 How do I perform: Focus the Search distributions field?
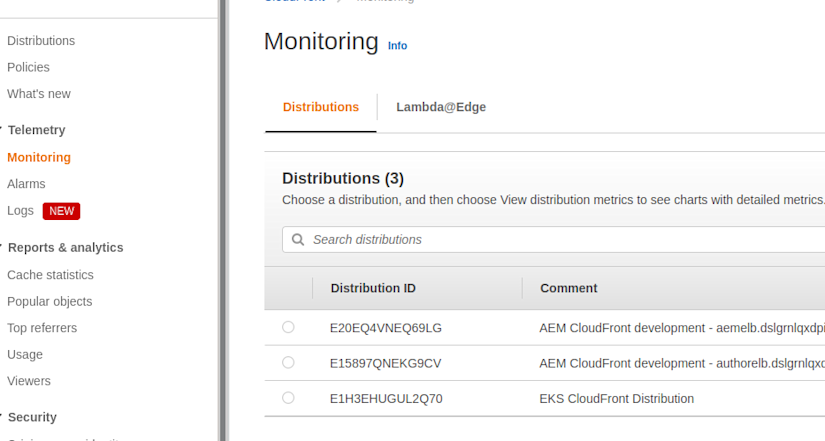point(554,239)
